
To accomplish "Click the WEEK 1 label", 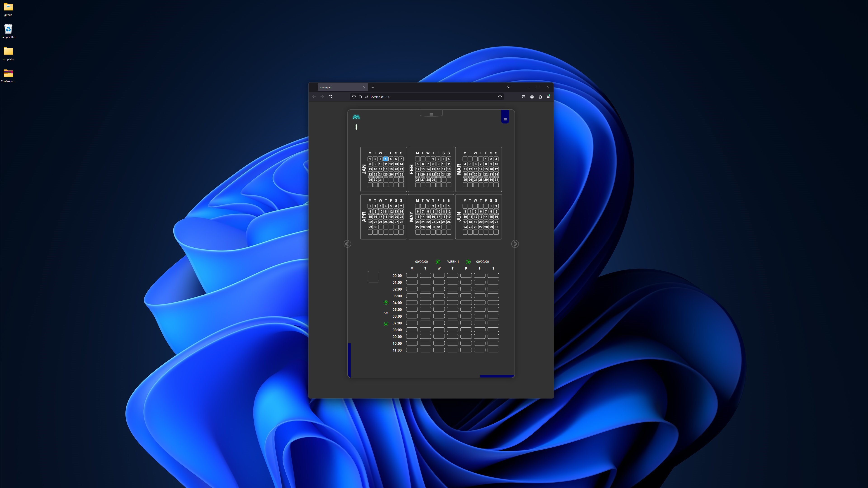I will pyautogui.click(x=453, y=262).
